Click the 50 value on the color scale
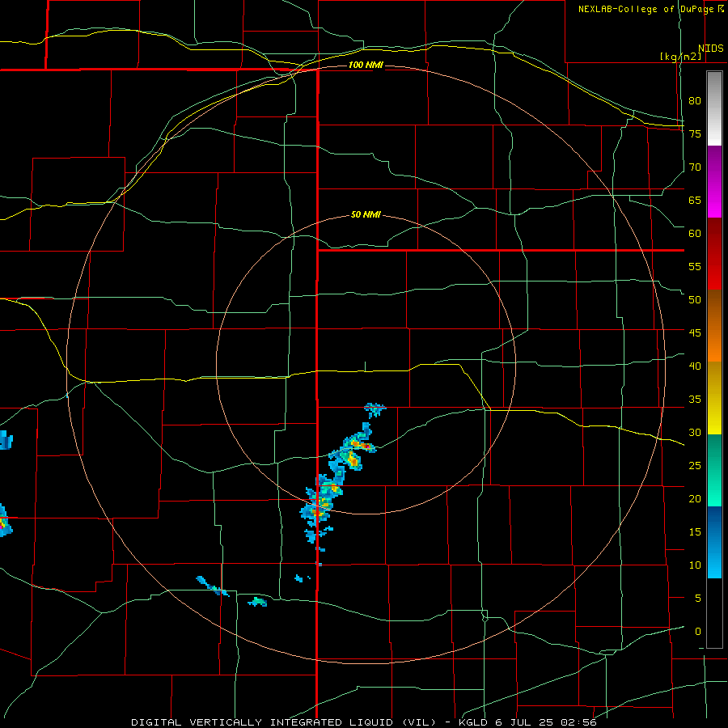 (695, 300)
